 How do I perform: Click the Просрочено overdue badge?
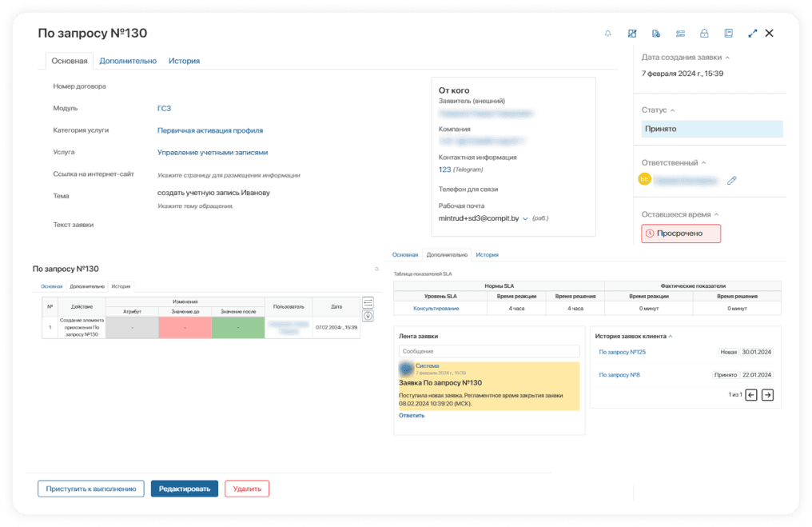point(681,234)
